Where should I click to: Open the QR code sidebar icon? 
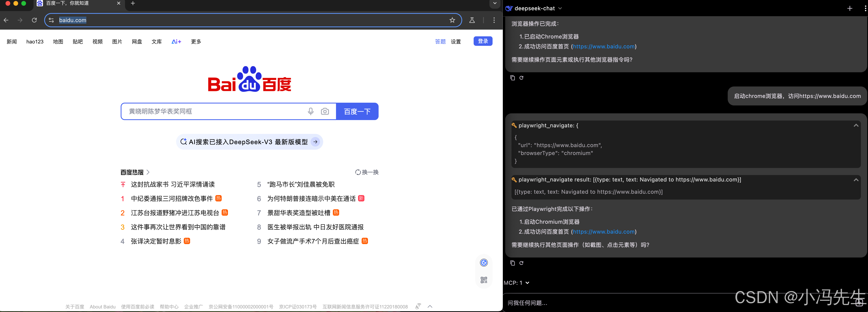(484, 280)
